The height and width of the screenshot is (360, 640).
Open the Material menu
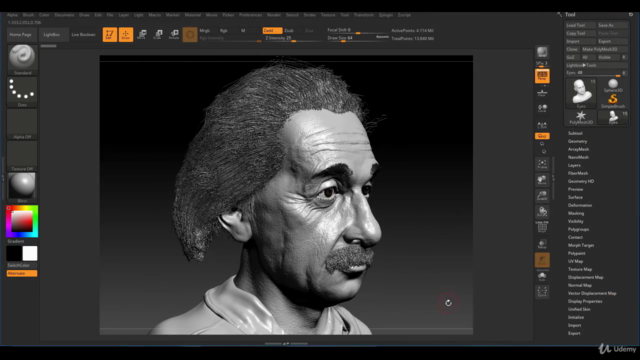(192, 15)
